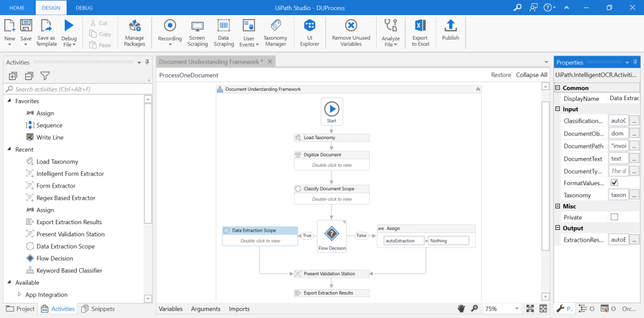
Task: Uncheck the FormatValues checkbox
Action: pyautogui.click(x=614, y=183)
